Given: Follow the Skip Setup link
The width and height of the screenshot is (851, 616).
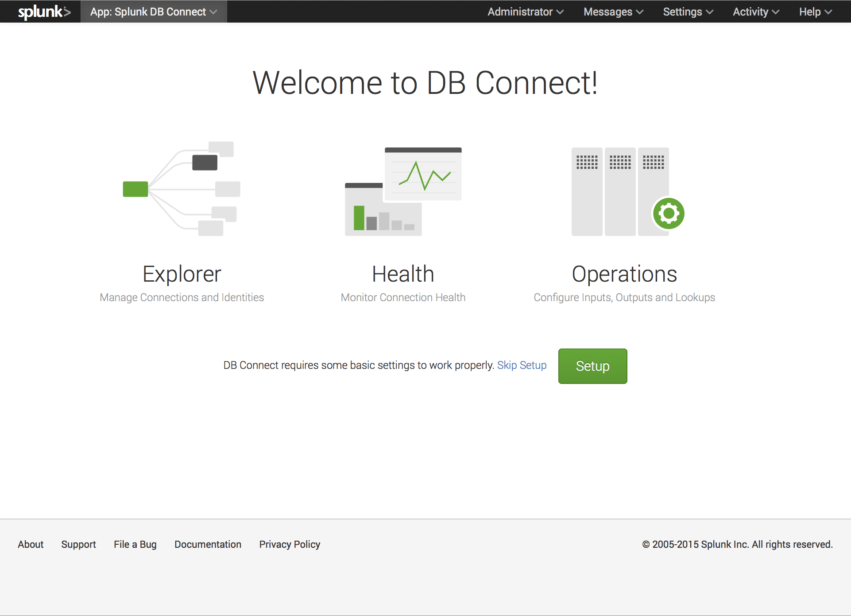Looking at the screenshot, I should click(522, 365).
